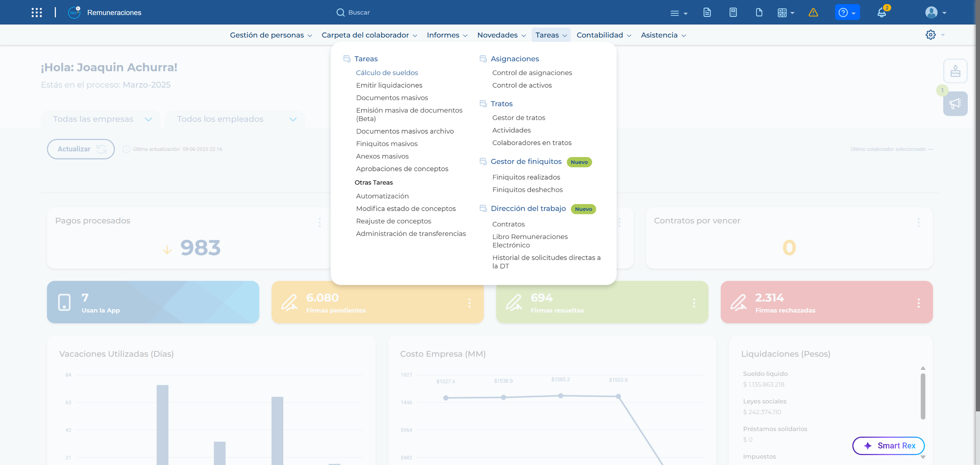Screen dimensions: 980x465
Task: Open the apps grid launcher icon
Action: [x=37, y=13]
